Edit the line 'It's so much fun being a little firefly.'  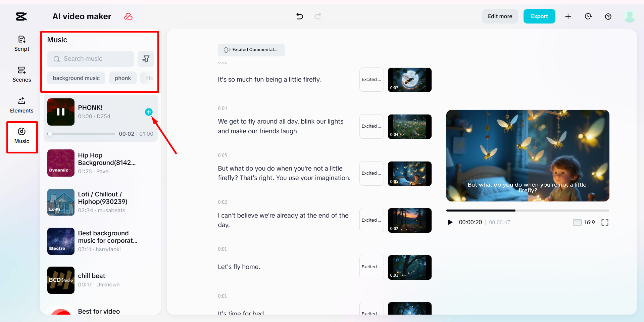pyautogui.click(x=269, y=80)
